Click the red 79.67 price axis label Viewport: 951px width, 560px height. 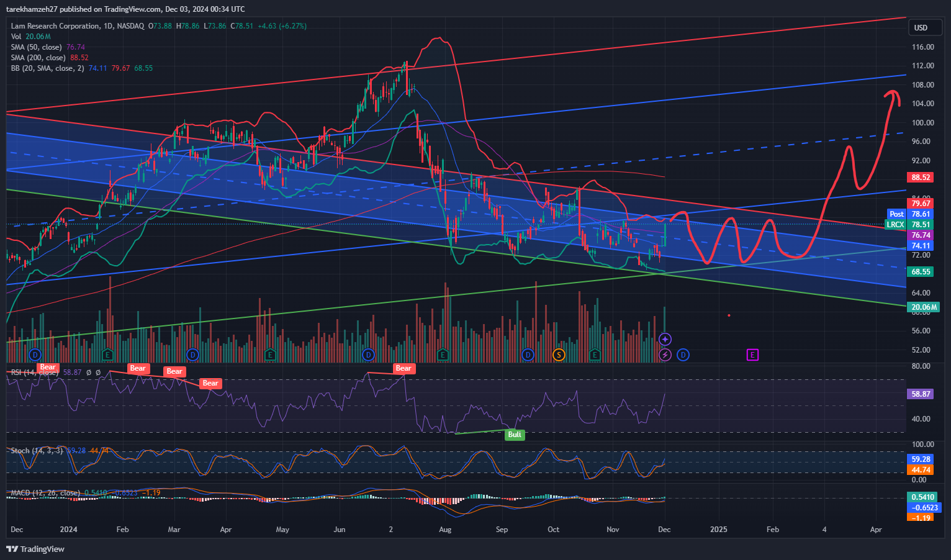921,204
